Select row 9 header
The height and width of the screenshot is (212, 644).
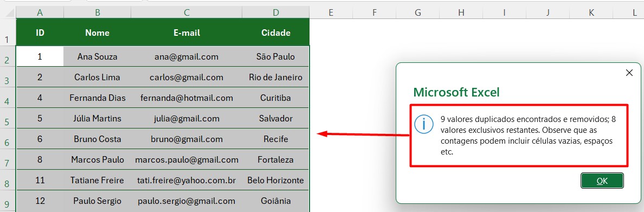click(8, 201)
